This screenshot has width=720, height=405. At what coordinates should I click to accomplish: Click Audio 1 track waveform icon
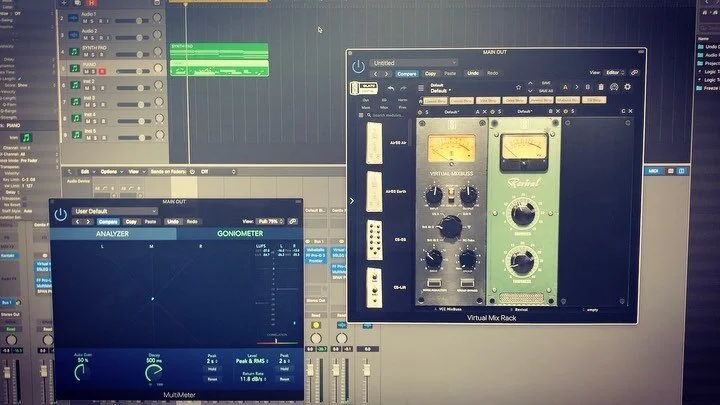pyautogui.click(x=73, y=18)
